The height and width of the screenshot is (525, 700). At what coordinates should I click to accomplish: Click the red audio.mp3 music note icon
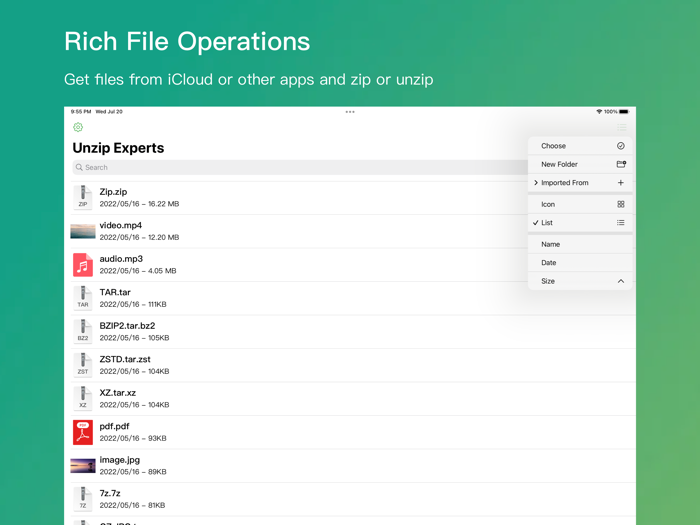pyautogui.click(x=83, y=264)
